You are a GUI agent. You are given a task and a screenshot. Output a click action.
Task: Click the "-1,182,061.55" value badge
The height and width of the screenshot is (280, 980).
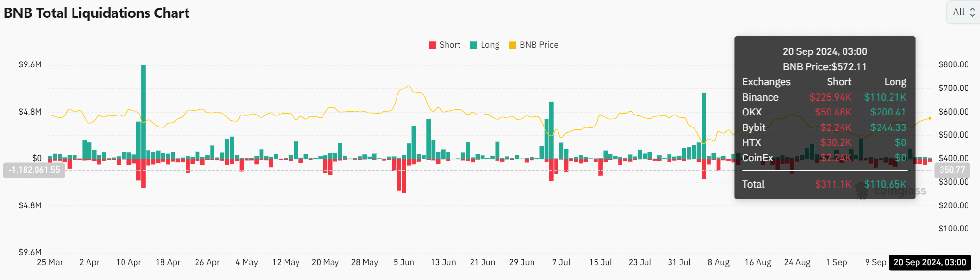pyautogui.click(x=34, y=170)
